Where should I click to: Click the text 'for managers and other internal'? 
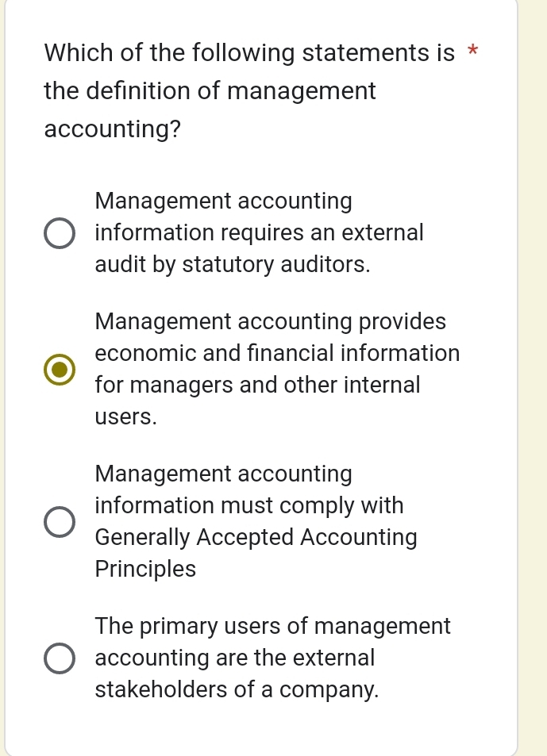point(257,386)
